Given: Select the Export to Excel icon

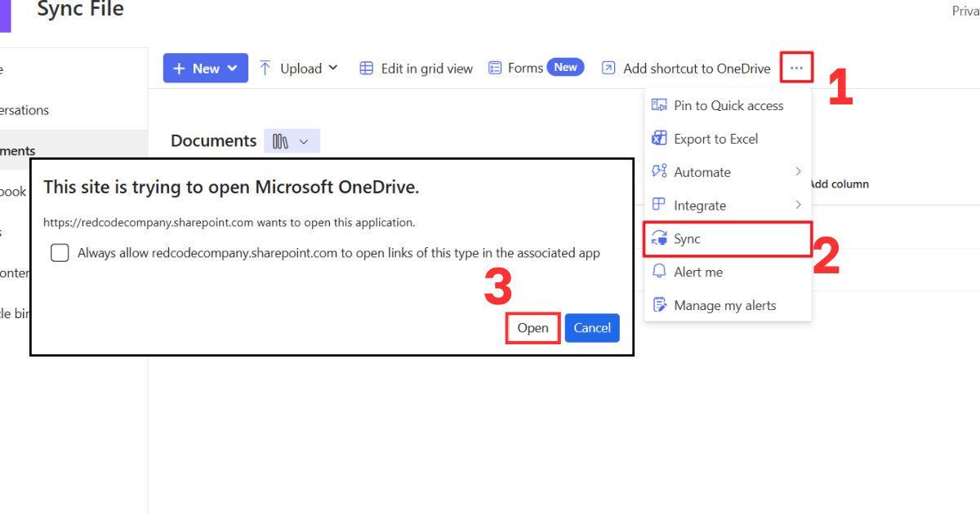Looking at the screenshot, I should click(x=659, y=138).
